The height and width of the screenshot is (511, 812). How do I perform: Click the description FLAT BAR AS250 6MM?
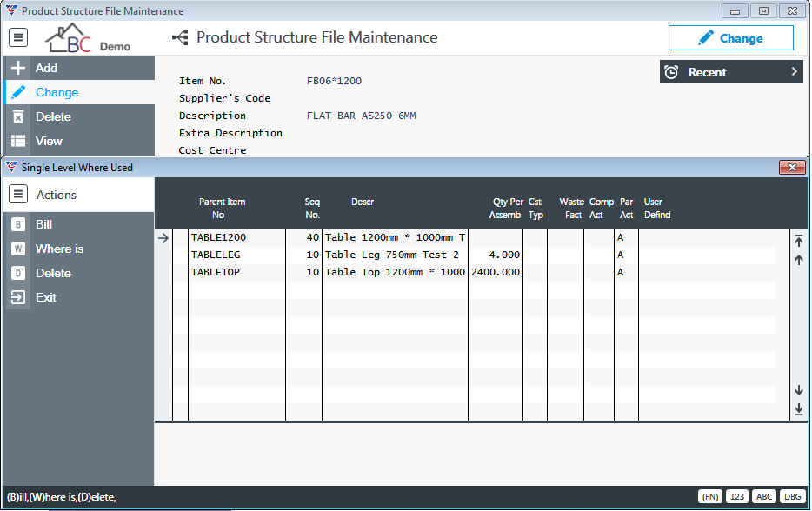[x=362, y=116]
